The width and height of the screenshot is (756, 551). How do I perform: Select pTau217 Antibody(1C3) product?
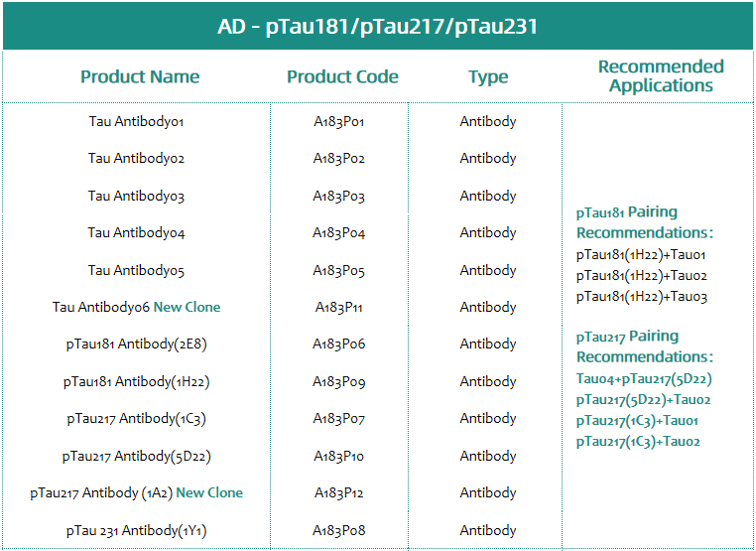click(x=137, y=419)
